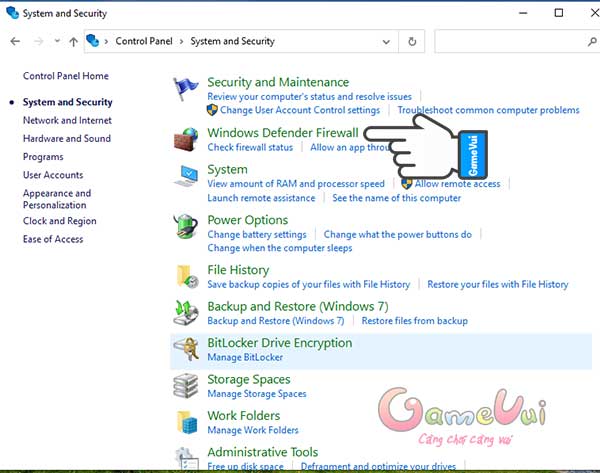Click the Power Options battery icon
Viewport: 600px width, 473px height.
point(186,227)
